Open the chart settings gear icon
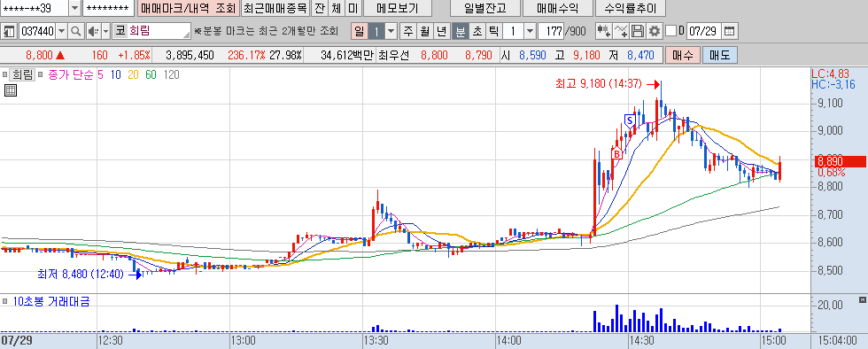Image resolution: width=868 pixels, height=349 pixels. tap(655, 31)
